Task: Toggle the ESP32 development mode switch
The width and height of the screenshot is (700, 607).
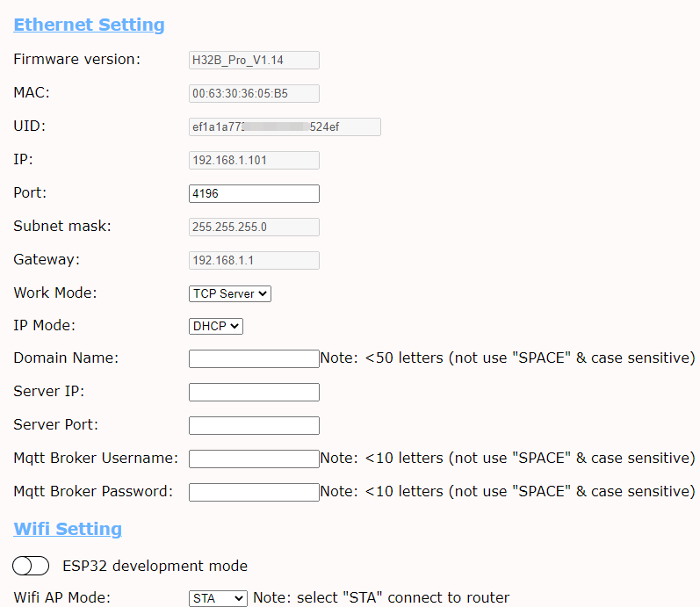Action: click(31, 566)
